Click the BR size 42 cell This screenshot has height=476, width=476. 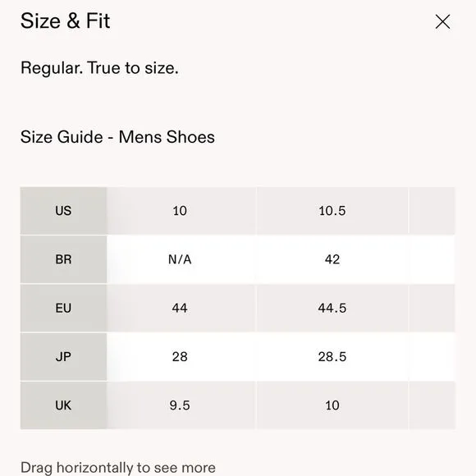pos(332,259)
